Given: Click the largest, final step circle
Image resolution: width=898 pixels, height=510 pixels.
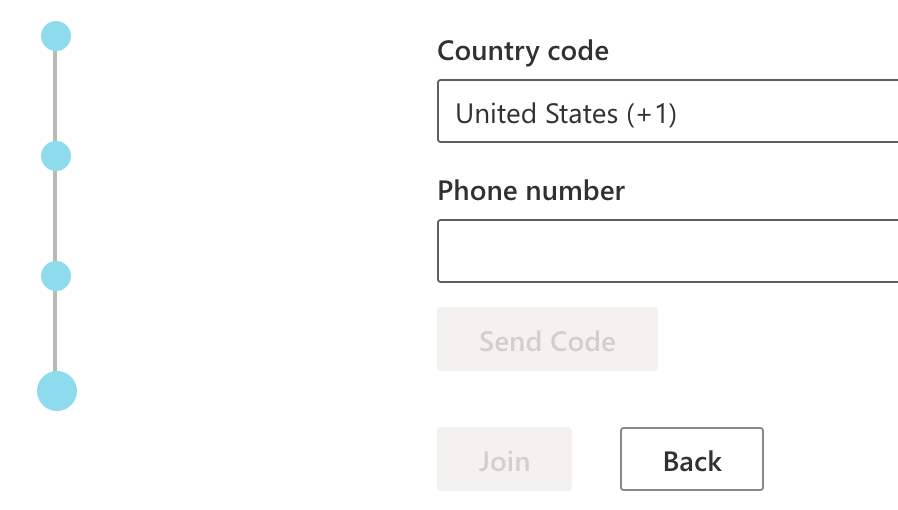Looking at the screenshot, I should (x=57, y=391).
